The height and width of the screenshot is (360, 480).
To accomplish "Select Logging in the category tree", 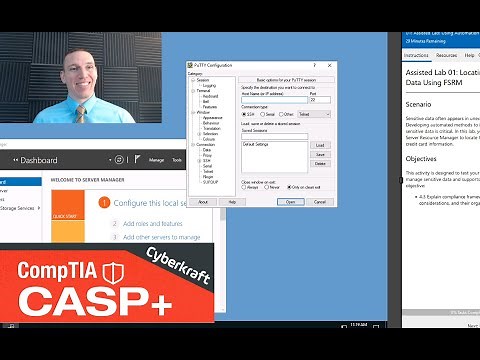I will 209,86.
